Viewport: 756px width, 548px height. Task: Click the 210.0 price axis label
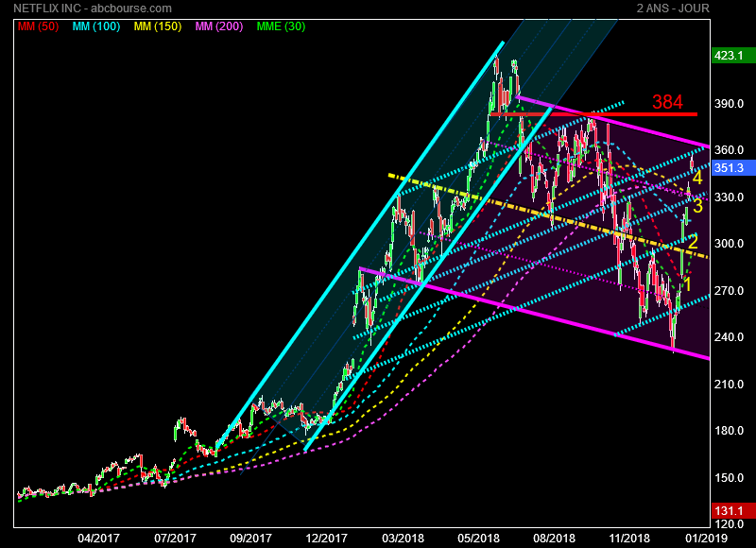coord(729,385)
